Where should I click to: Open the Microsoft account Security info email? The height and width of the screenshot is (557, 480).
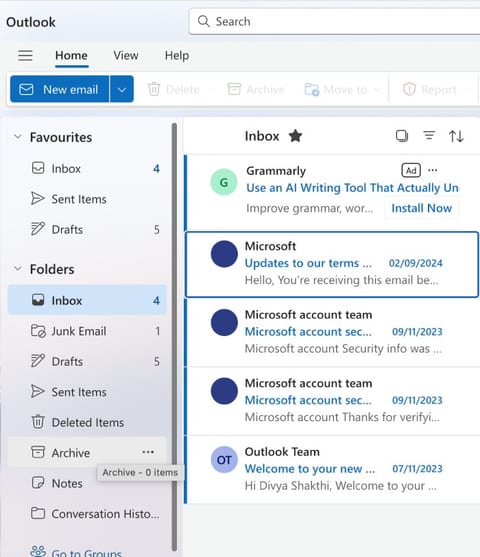pyautogui.click(x=332, y=332)
